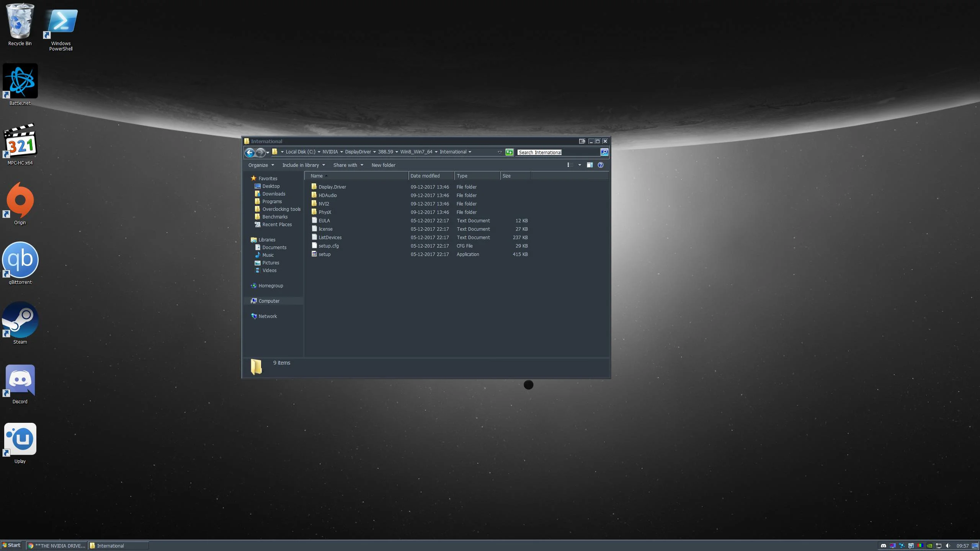Open address bar previous locations dropdown
Viewport: 980px width, 551px height.
click(x=500, y=152)
